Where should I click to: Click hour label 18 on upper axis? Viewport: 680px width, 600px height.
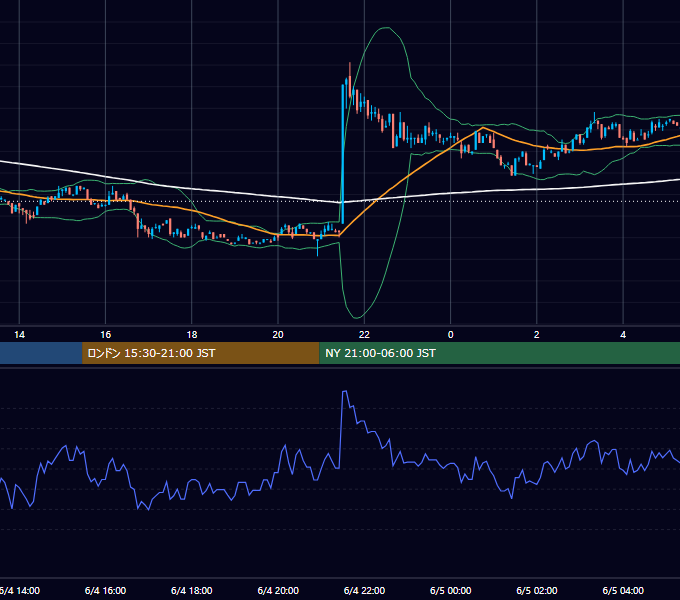pos(192,335)
